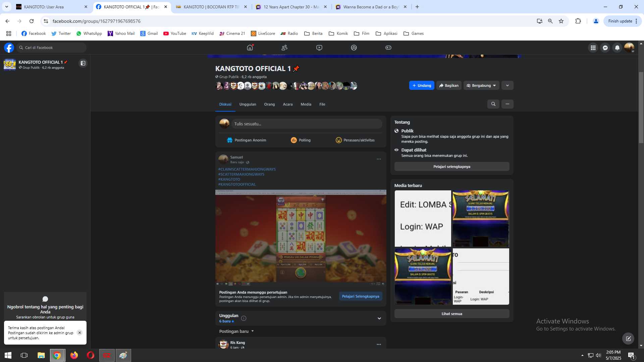This screenshot has width=644, height=362.
Task: Switch to File tab
Action: click(x=322, y=104)
